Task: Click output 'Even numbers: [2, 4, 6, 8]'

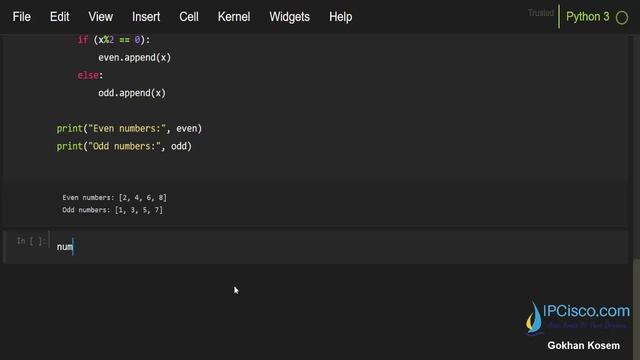Action: tap(114, 198)
